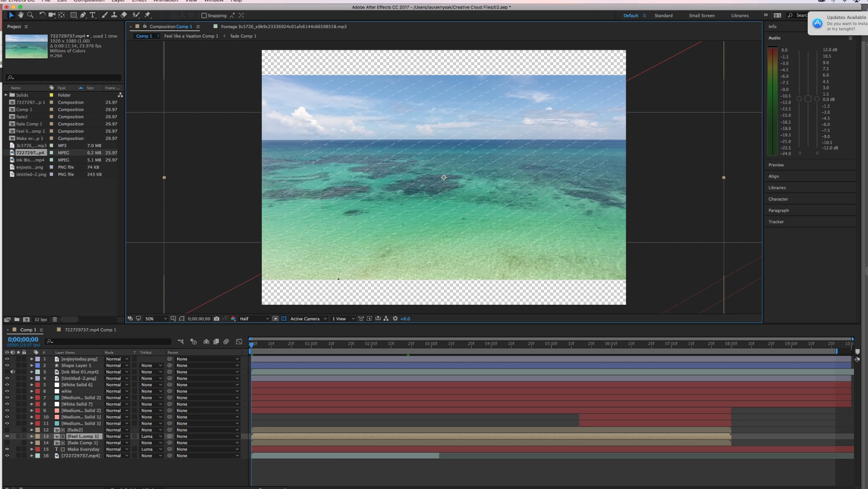Open Show Channel and Color Management button

pyautogui.click(x=233, y=319)
